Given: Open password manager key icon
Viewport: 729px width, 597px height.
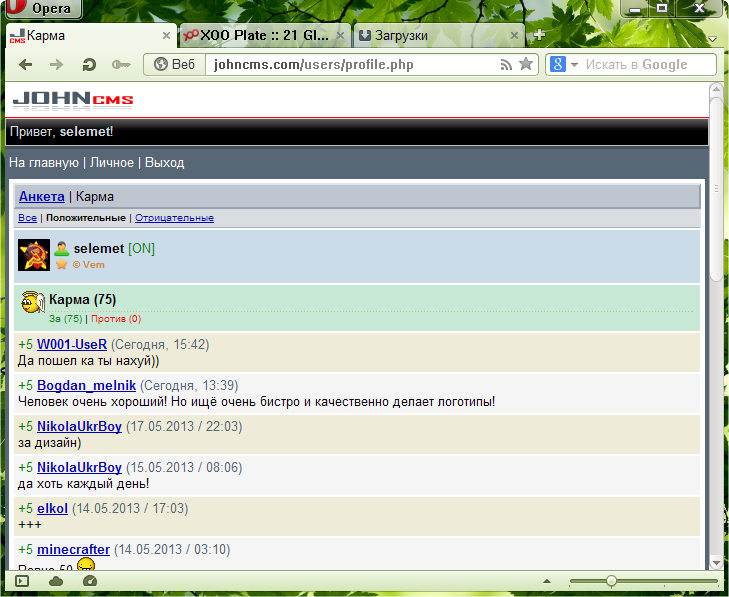Looking at the screenshot, I should pyautogui.click(x=121, y=65).
